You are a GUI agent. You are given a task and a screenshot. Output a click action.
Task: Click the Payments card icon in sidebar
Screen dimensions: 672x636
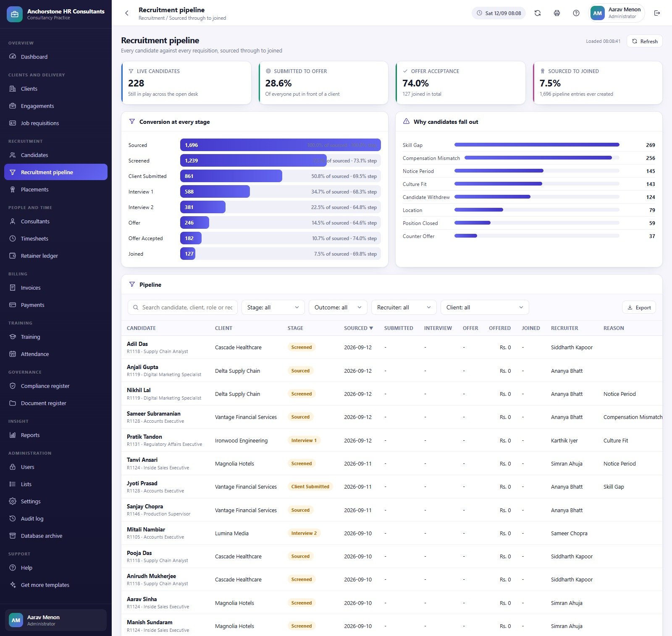13,305
